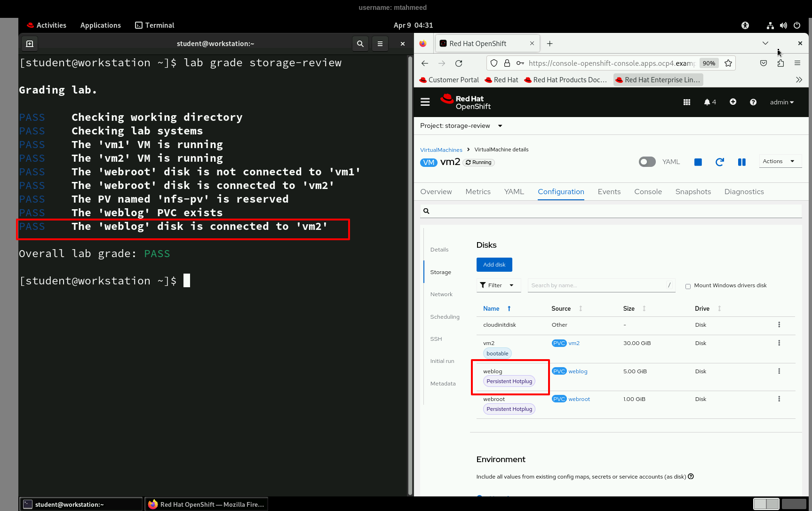Viewport: 812px width, 511px height.
Task: List all Firefox tabs chevron
Action: (x=765, y=43)
